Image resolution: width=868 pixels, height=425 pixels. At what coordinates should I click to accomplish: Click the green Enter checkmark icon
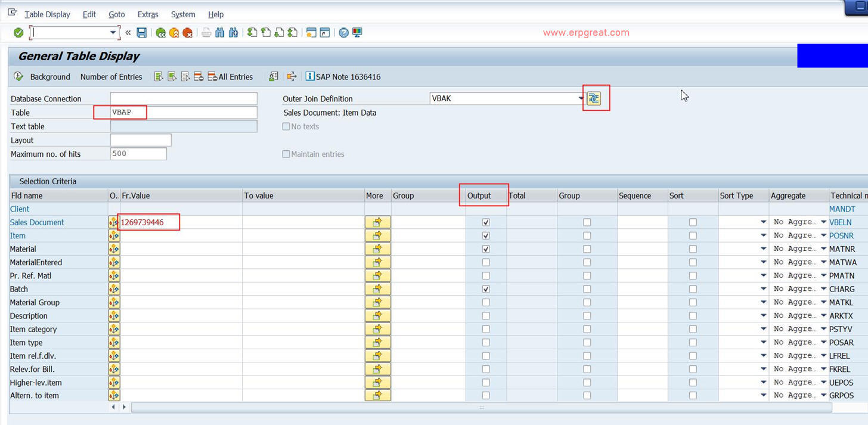coord(18,33)
